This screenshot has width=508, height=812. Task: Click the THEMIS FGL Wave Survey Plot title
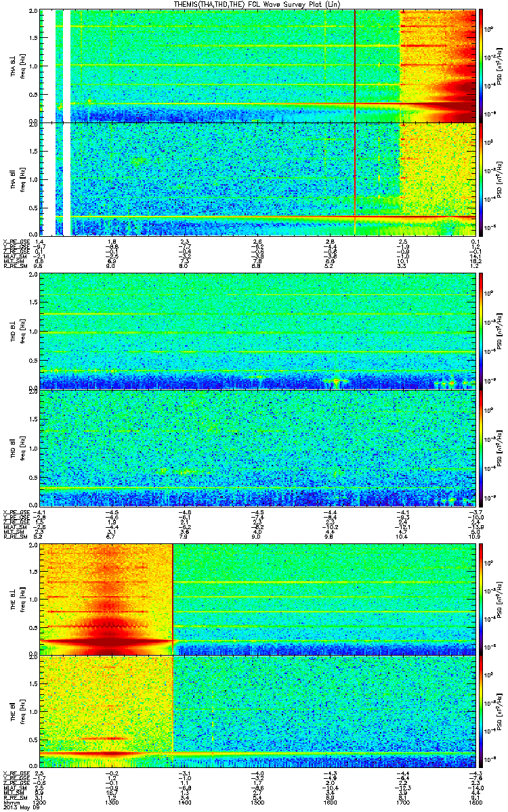[258, 4]
